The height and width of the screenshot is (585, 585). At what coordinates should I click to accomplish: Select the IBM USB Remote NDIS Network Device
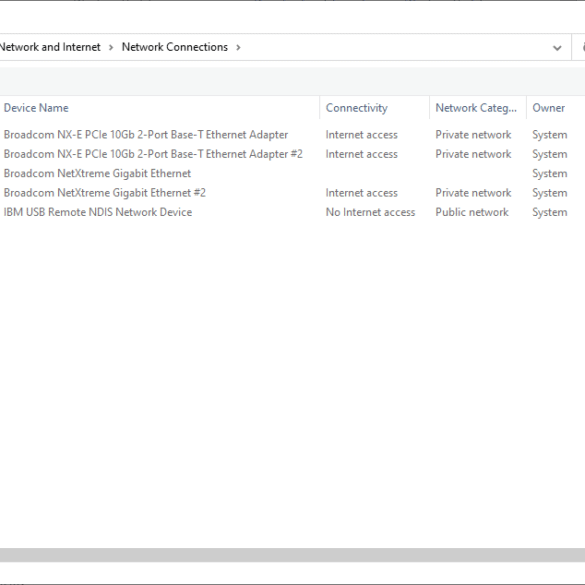click(98, 212)
